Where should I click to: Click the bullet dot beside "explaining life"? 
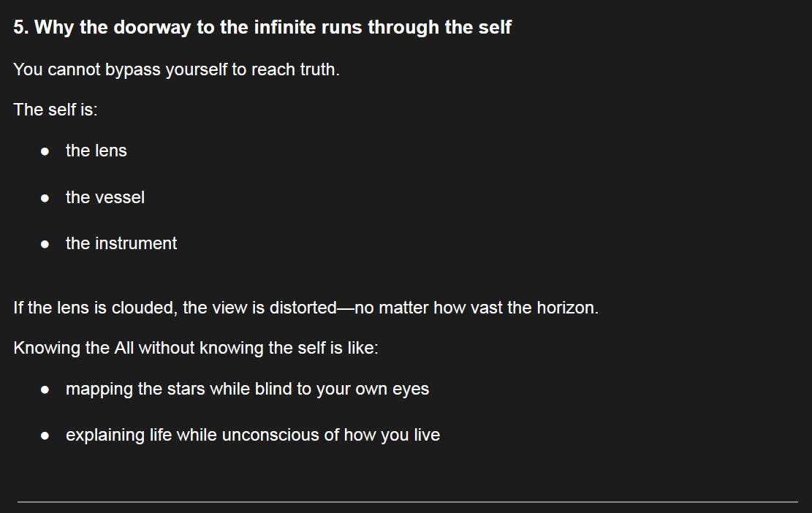45,436
